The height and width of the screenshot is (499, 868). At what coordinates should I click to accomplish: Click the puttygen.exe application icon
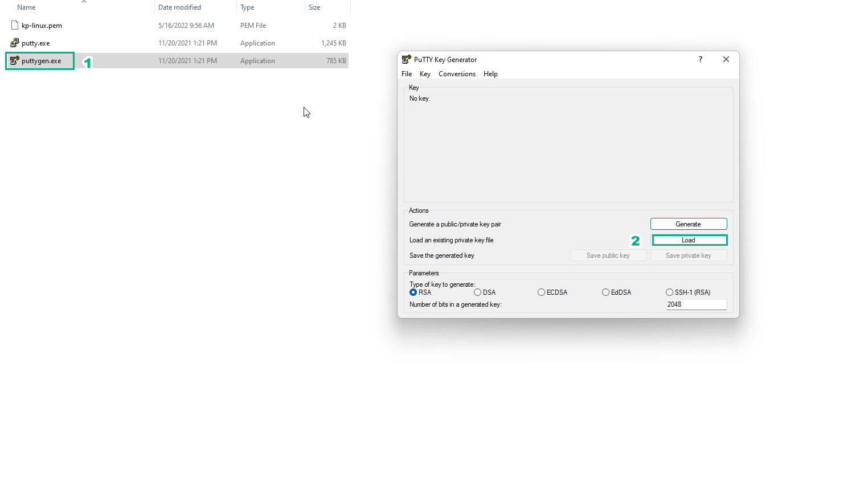[x=15, y=60]
